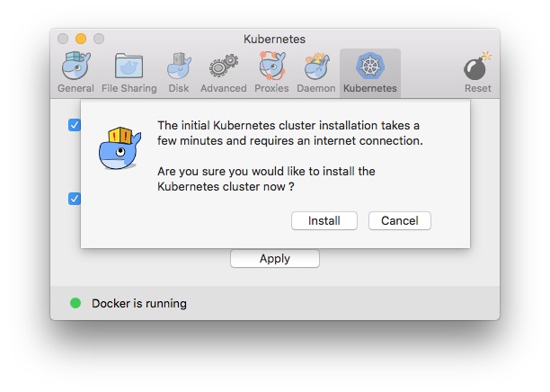Switch to the File Sharing pane
The height and width of the screenshot is (392, 550).
pyautogui.click(x=129, y=72)
